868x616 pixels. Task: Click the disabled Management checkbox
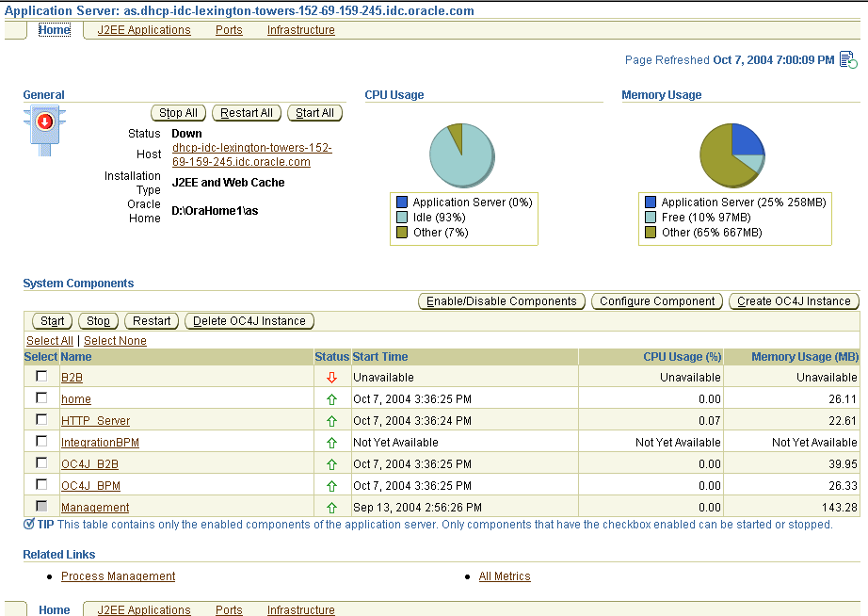tap(41, 506)
